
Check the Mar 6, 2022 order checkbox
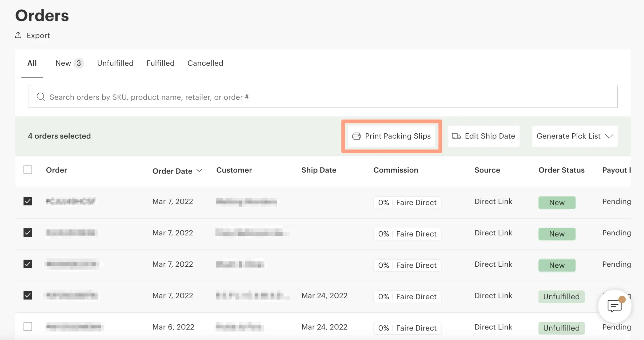click(28, 327)
